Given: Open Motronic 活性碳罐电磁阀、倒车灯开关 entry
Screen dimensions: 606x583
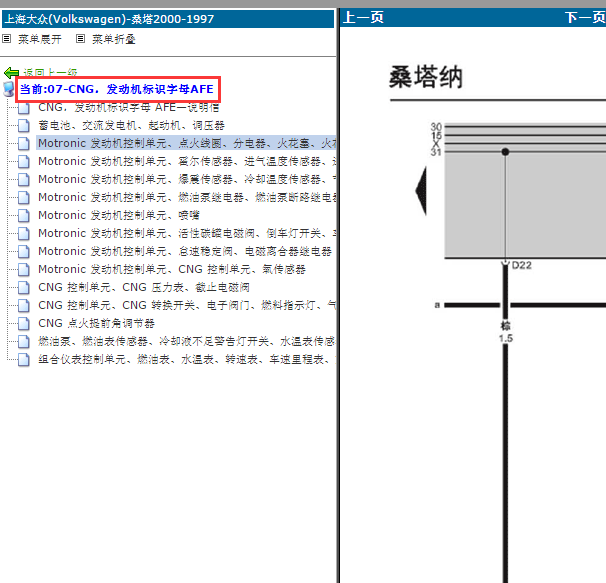Looking at the screenshot, I should click(x=187, y=233).
